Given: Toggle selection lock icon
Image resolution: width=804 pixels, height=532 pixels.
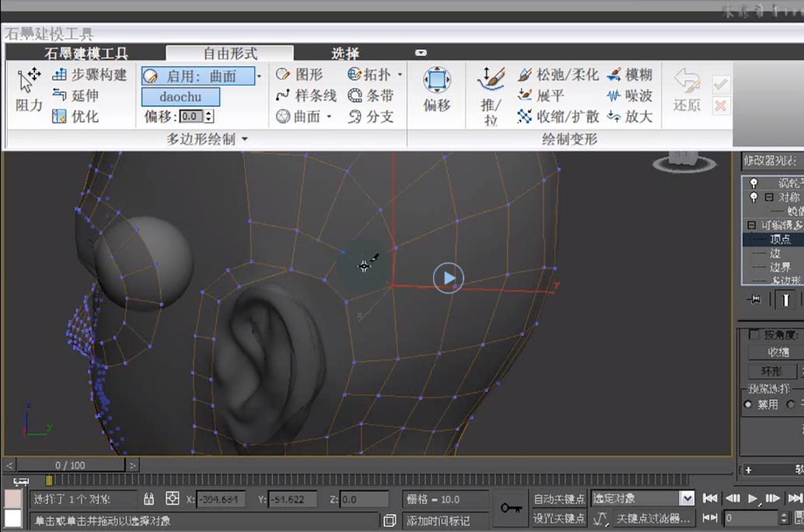Looking at the screenshot, I should 149,499.
